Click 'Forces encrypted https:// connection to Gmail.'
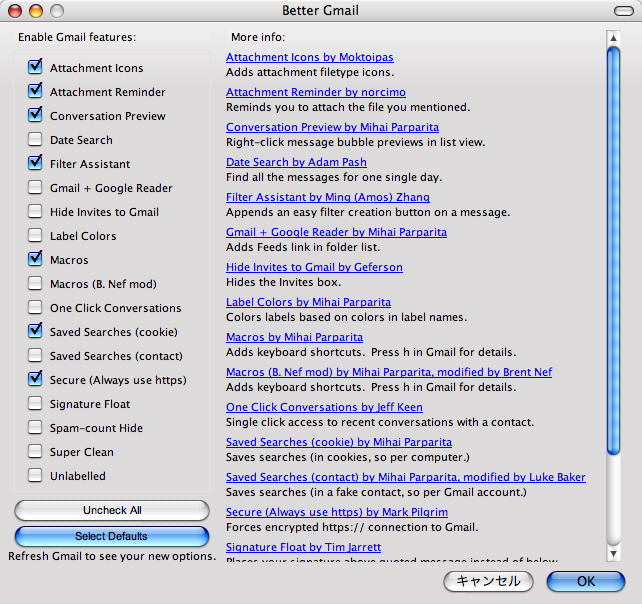 point(352,527)
